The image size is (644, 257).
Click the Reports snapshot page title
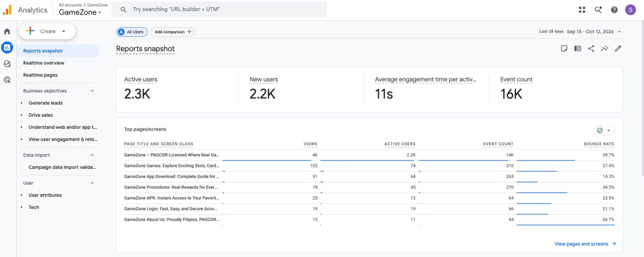point(145,49)
